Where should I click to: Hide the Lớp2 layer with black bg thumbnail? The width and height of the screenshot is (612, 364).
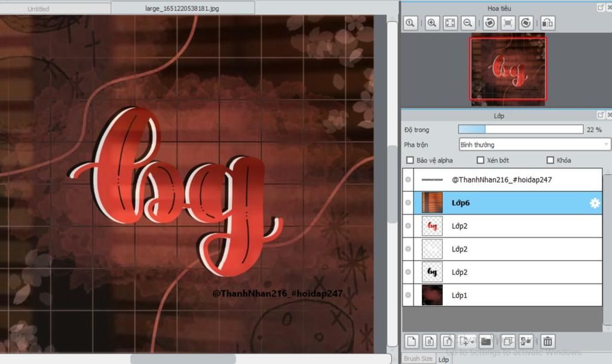[408, 272]
